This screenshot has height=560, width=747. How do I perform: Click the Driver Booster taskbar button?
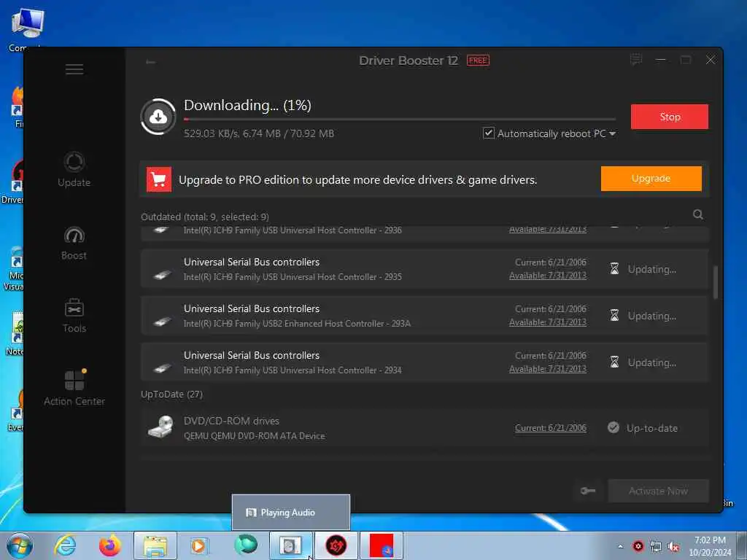tap(336, 545)
